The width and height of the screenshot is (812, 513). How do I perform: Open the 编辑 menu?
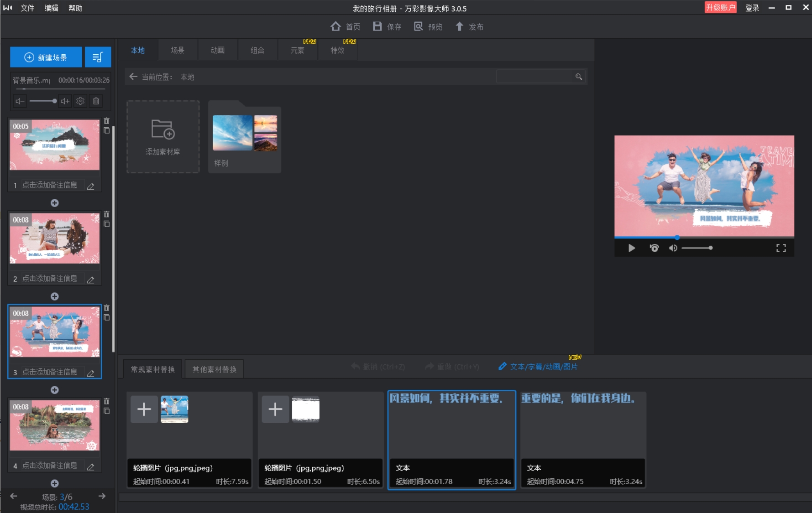51,8
